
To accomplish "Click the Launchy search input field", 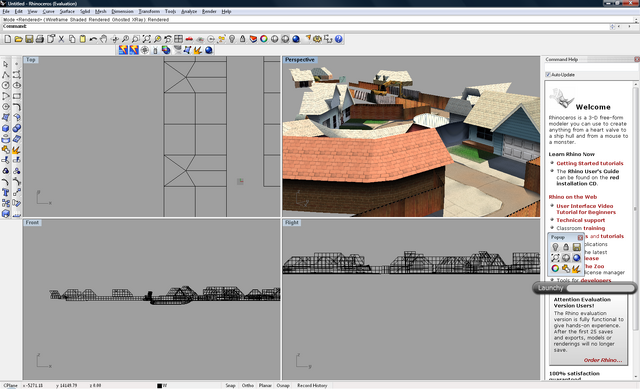I will pyautogui.click(x=600, y=288).
